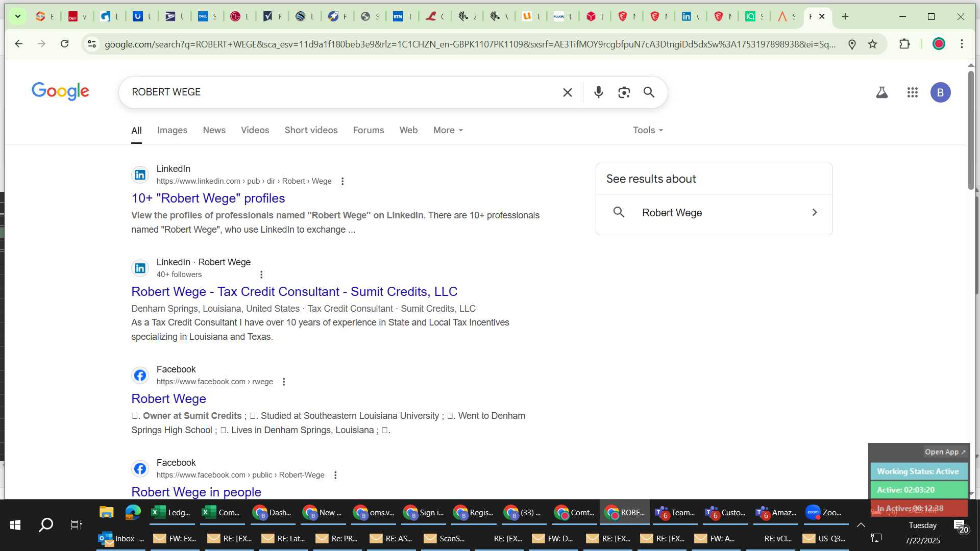Open options for Facebook public Robert-Wege result

(335, 475)
